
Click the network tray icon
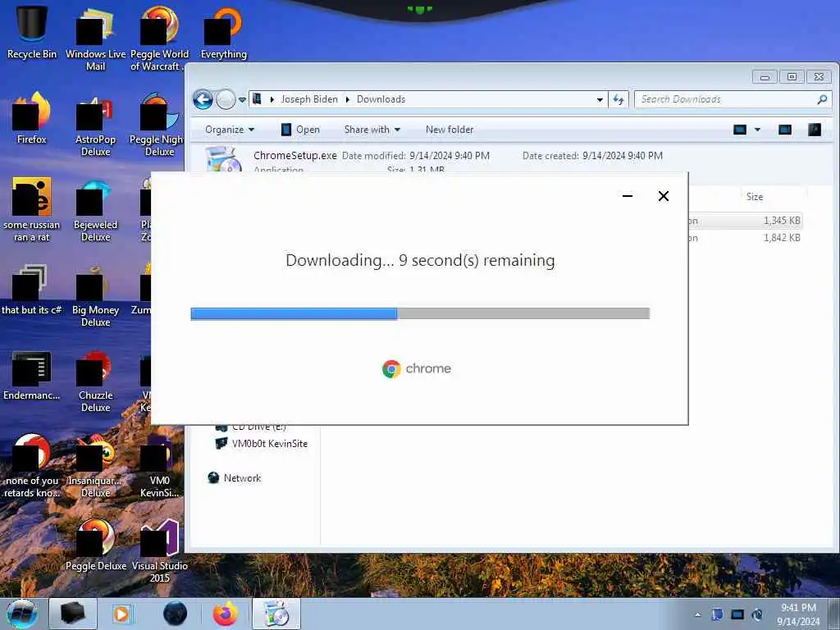click(x=737, y=614)
